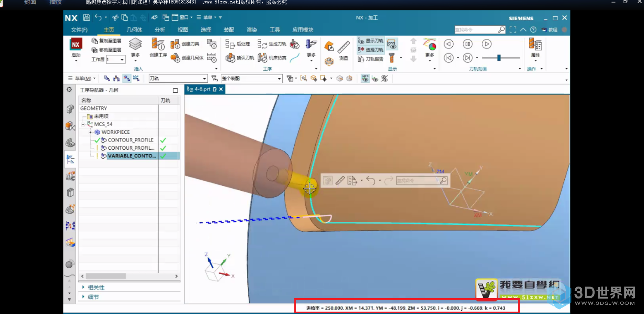This screenshot has height=314, width=644.
Task: Switch navigator to Machining Method view icon
Action: [x=136, y=78]
